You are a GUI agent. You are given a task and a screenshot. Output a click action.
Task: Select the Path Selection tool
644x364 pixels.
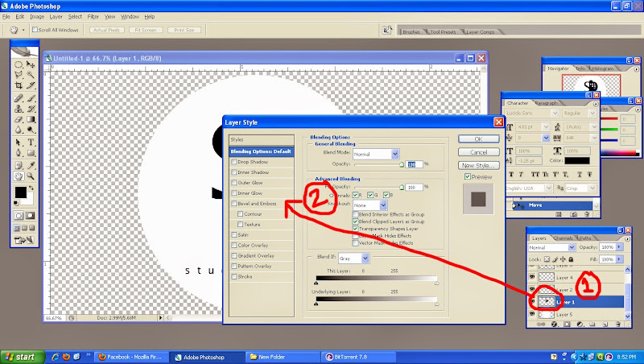coord(19,143)
